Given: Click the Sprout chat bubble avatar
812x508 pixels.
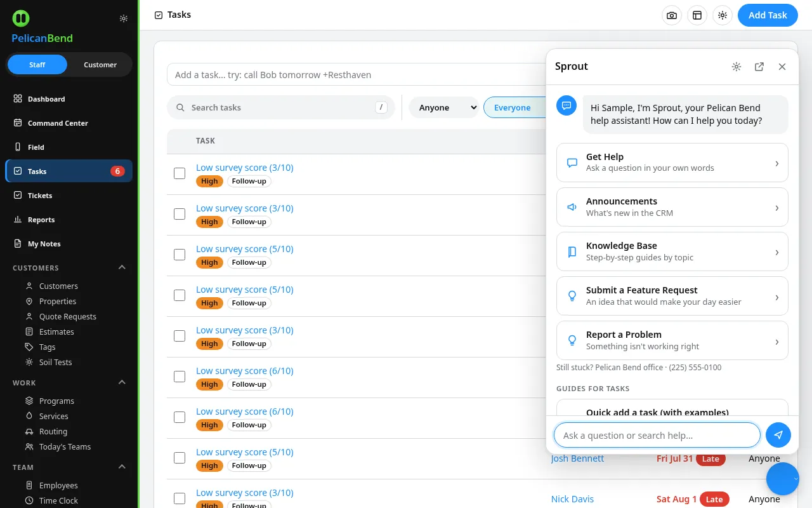Looking at the screenshot, I should tap(566, 105).
